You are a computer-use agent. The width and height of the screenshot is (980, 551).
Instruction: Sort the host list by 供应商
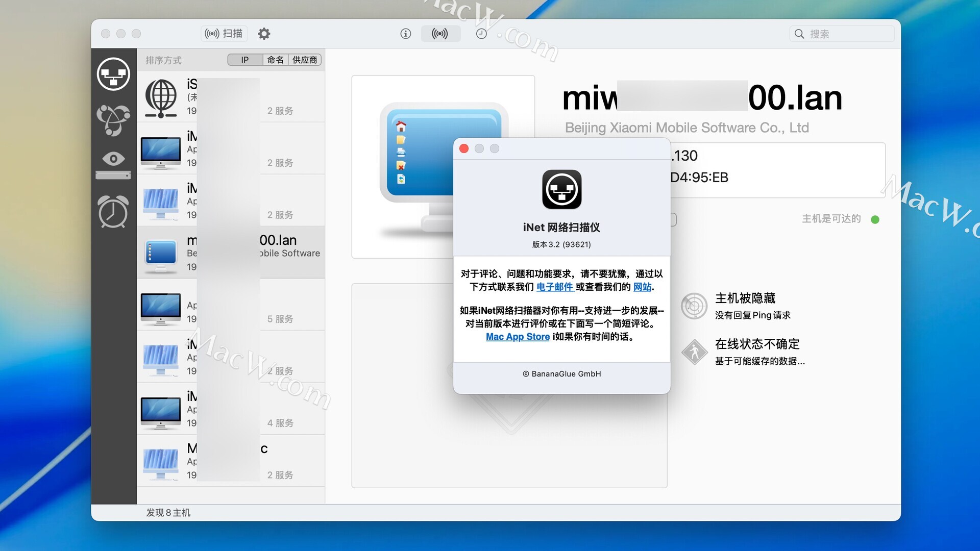click(305, 60)
